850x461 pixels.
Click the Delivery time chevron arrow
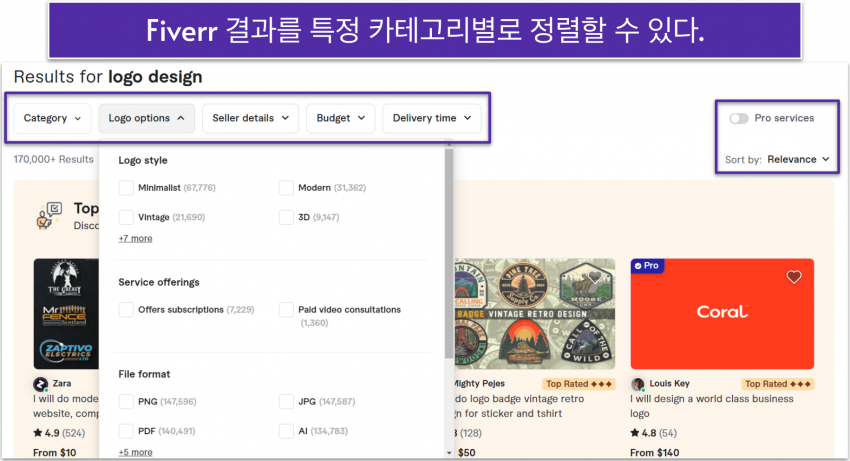pos(467,118)
